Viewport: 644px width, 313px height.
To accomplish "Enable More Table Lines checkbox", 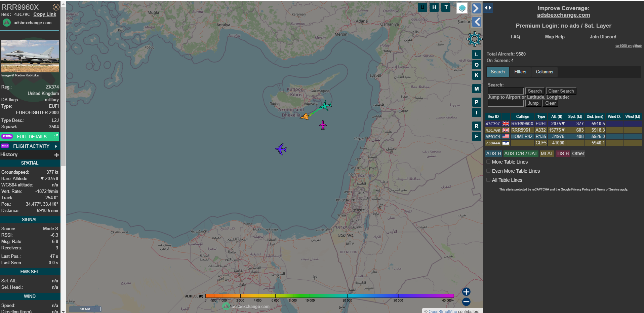I will [488, 162].
